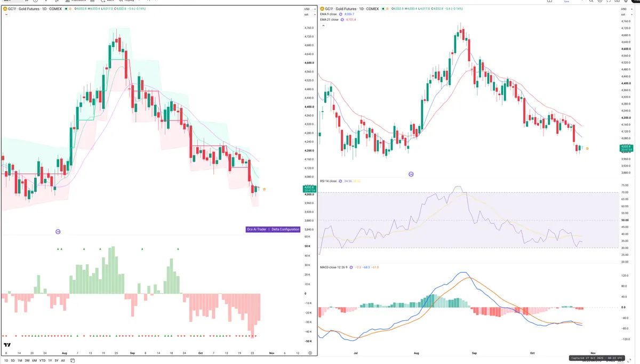Click the 4,760.0 tick on the left chart price axis
The image size is (640, 364).
[x=309, y=28]
